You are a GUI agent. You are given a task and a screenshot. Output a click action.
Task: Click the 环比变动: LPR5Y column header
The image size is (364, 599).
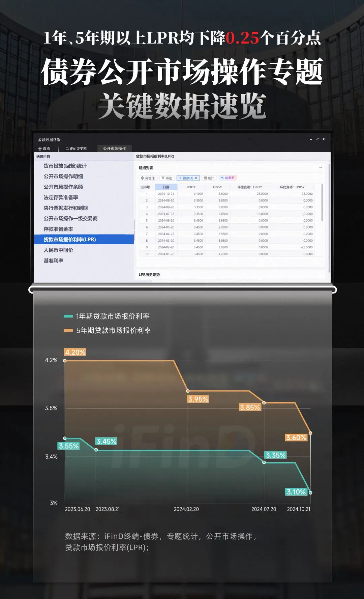click(292, 187)
